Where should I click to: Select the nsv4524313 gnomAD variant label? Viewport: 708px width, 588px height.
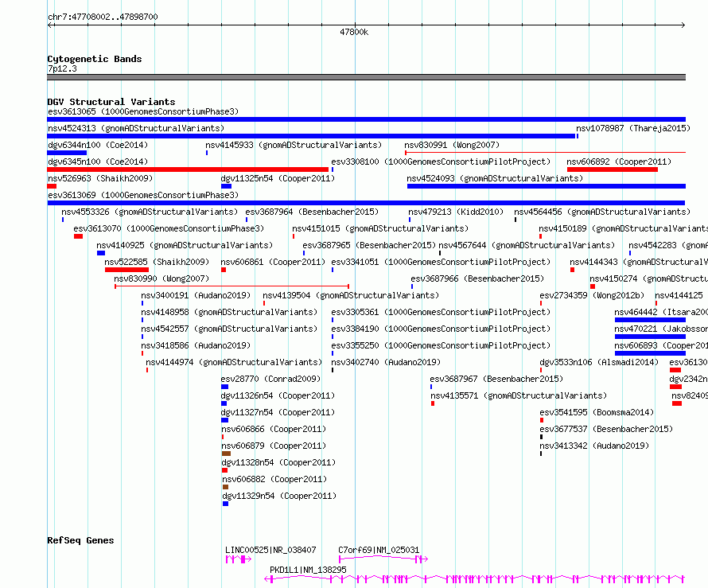click(136, 128)
